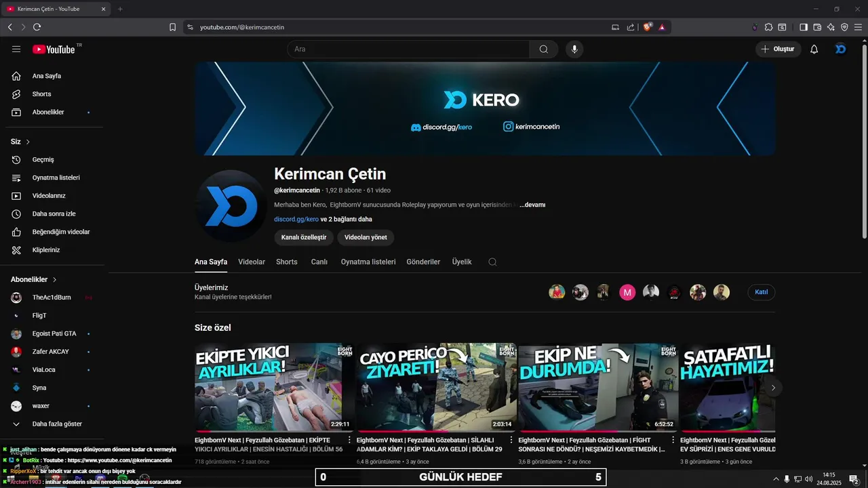Click the search magnifier button
The width and height of the screenshot is (868, 488).
[544, 49]
